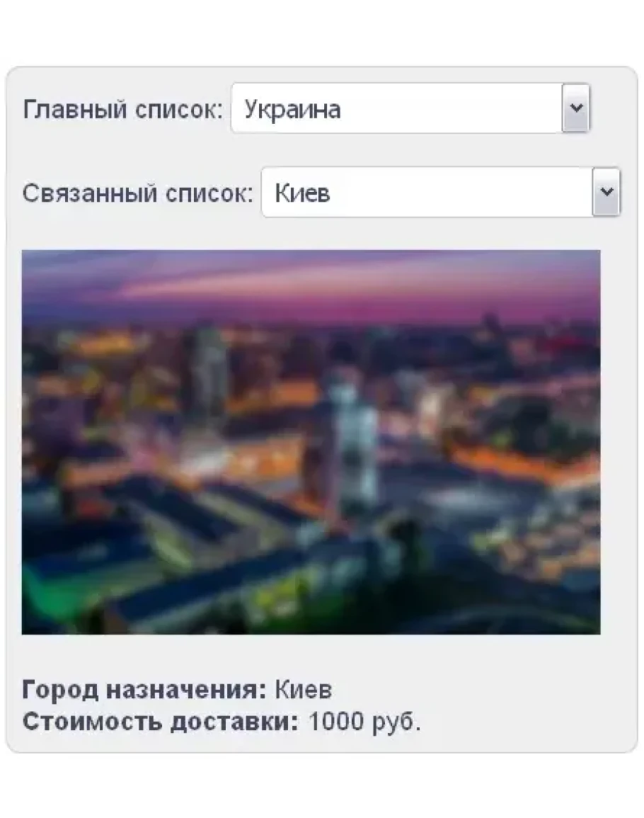Viewport: 644px width, 818px height.
Task: Click the Связанный список label
Action: pyautogui.click(x=137, y=193)
